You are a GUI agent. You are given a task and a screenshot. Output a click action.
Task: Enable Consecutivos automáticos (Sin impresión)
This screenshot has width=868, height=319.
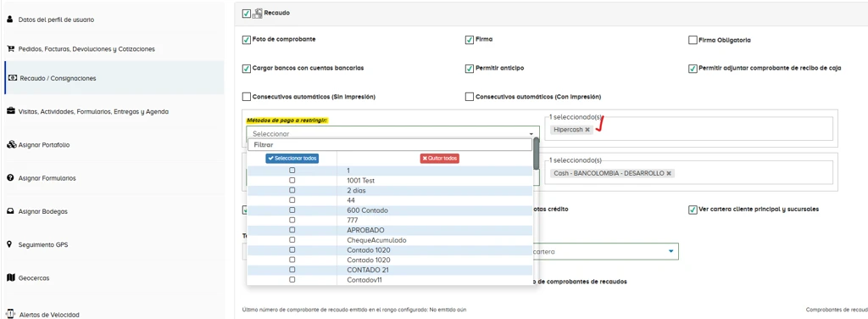pyautogui.click(x=247, y=97)
